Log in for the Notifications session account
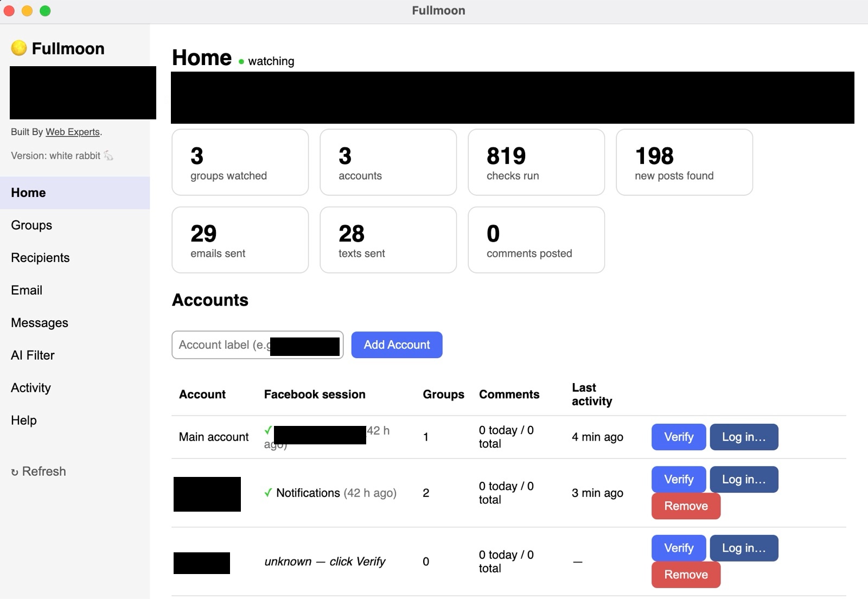The image size is (868, 599). (744, 479)
